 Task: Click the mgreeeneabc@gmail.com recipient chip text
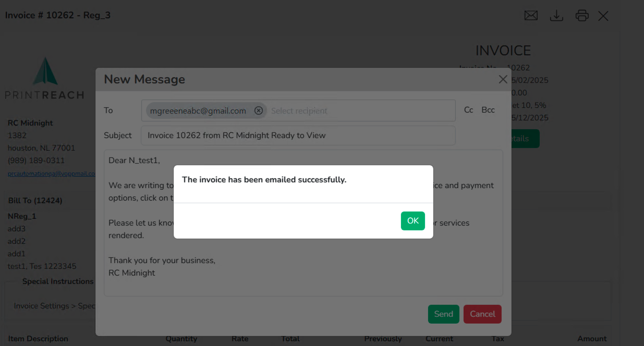click(x=198, y=110)
